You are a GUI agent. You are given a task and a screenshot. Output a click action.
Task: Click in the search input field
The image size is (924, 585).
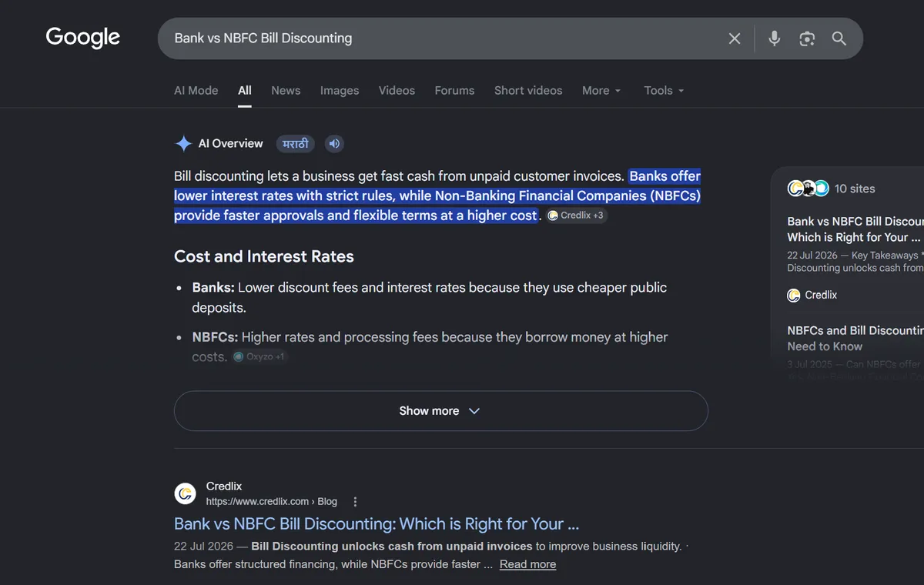pyautogui.click(x=439, y=38)
